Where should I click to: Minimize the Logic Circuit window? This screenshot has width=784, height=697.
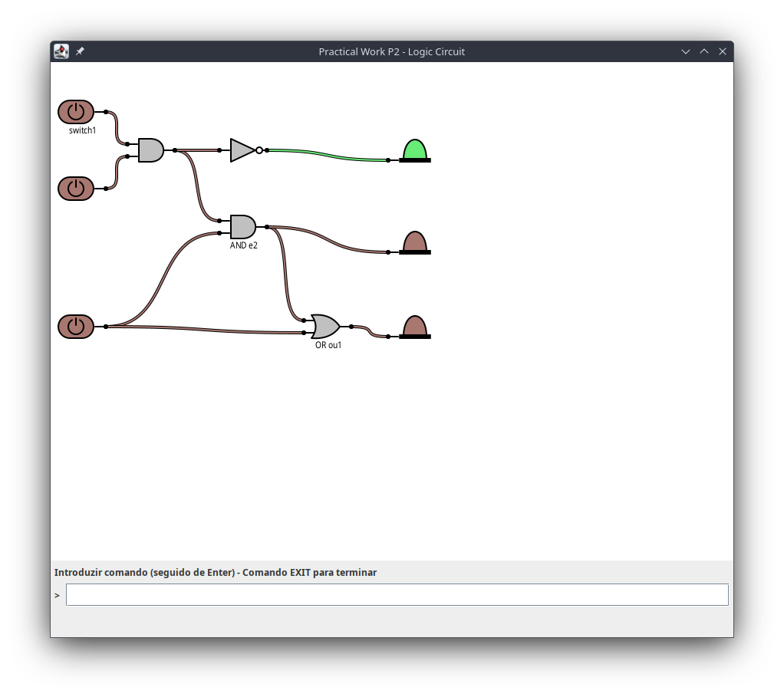[686, 51]
